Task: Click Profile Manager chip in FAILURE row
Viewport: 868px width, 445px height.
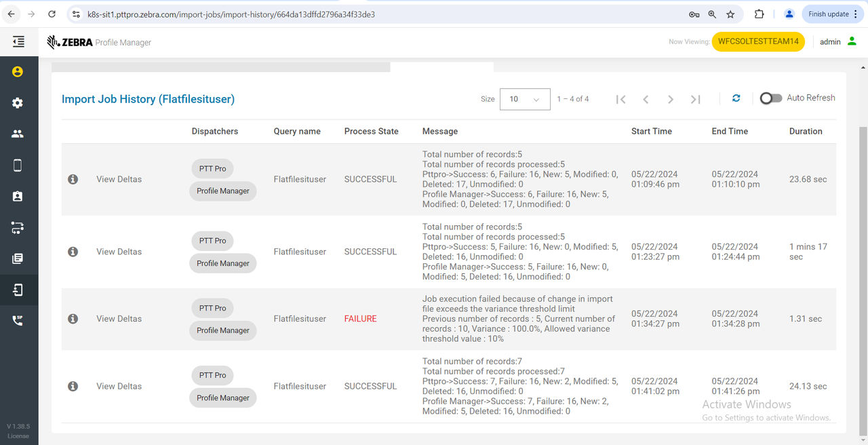Action: [x=222, y=330]
